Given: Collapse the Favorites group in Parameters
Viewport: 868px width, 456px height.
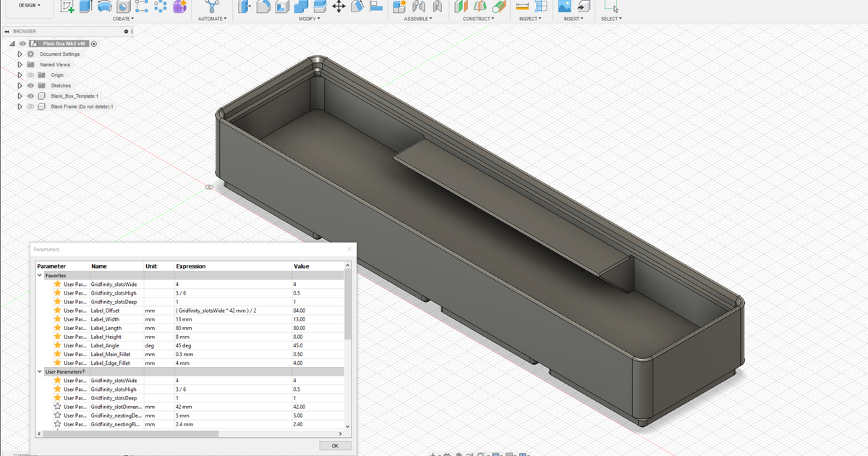Looking at the screenshot, I should coord(40,276).
